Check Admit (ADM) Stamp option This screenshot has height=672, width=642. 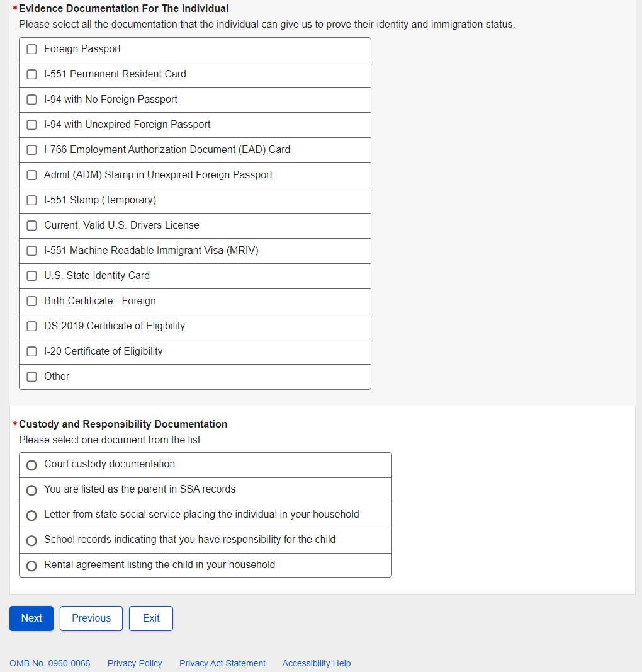31,175
